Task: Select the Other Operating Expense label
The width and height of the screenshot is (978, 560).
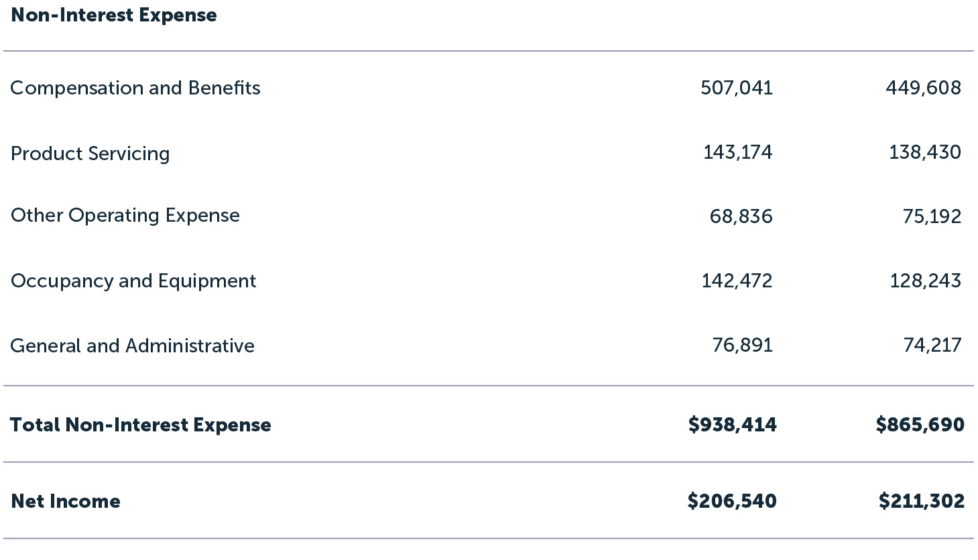Action: tap(125, 216)
